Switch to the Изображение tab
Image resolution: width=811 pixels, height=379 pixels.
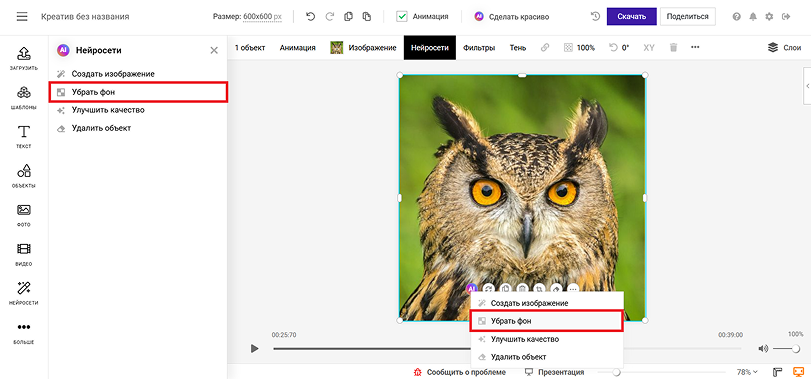click(x=363, y=48)
